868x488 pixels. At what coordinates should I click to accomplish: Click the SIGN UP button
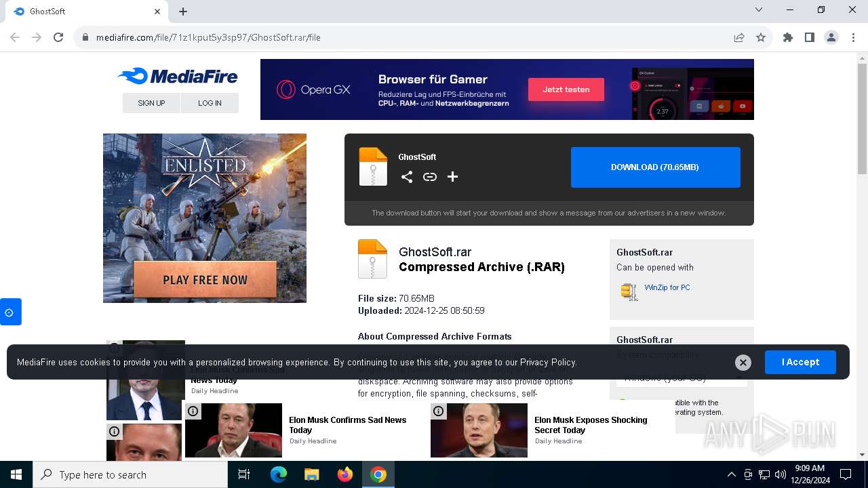point(151,103)
